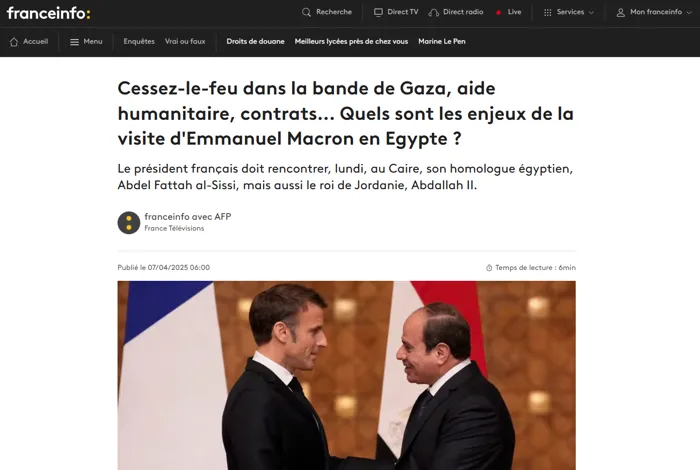700x470 pixels.
Task: Click the Mon franceinfo user icon
Action: point(621,12)
